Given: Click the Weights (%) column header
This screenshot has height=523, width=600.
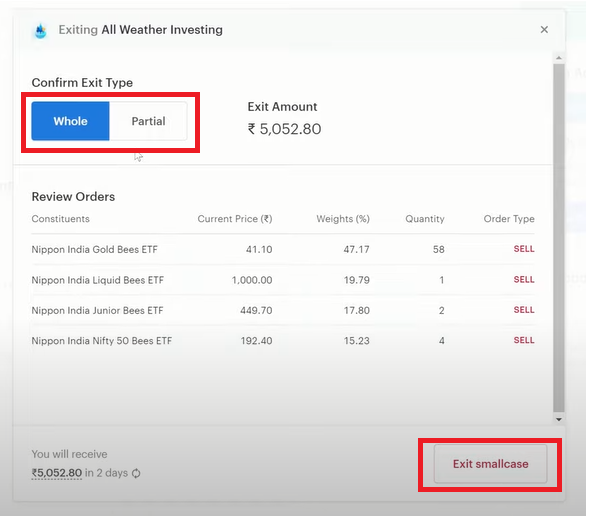Looking at the screenshot, I should pyautogui.click(x=343, y=219).
